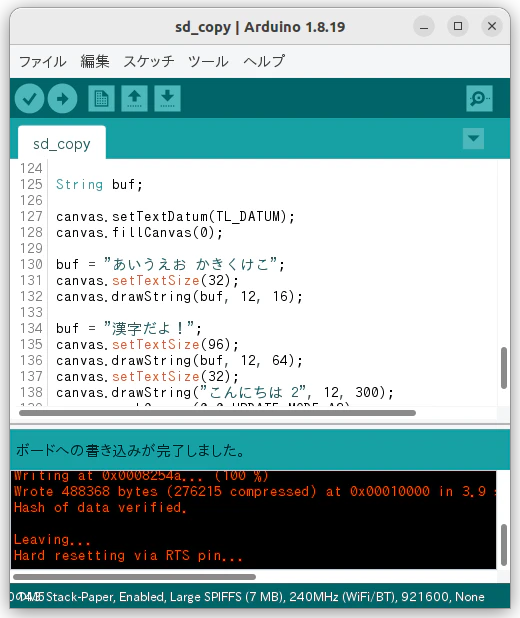
Task: Click line number 129 in the gutter
Action: coord(31,248)
